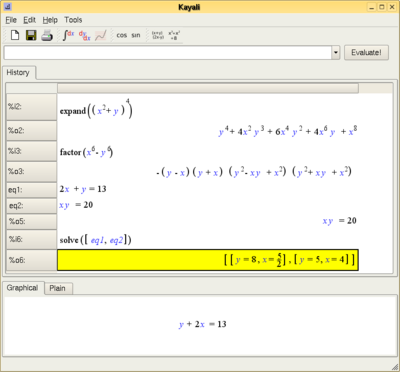Click the window menu icon in title bar
Viewport: 400px width, 372px height.
coord(8,7)
